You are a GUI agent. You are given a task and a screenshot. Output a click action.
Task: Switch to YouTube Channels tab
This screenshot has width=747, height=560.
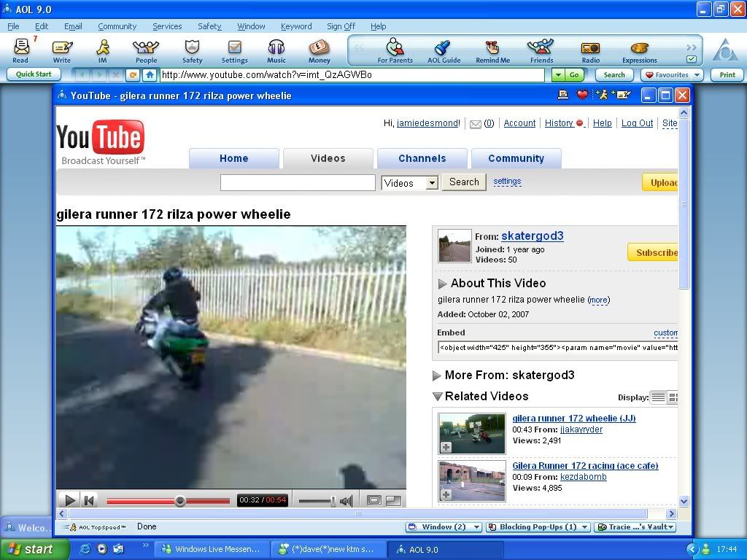point(422,158)
